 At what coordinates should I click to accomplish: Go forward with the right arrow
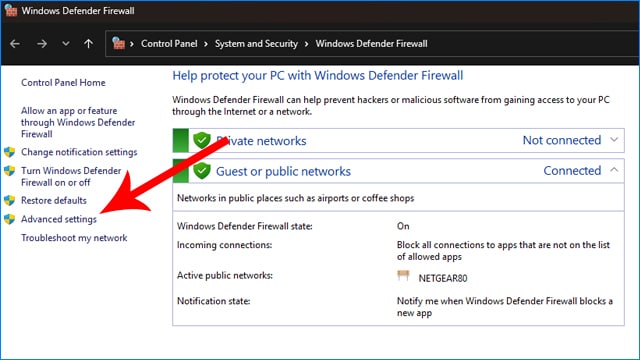point(42,44)
